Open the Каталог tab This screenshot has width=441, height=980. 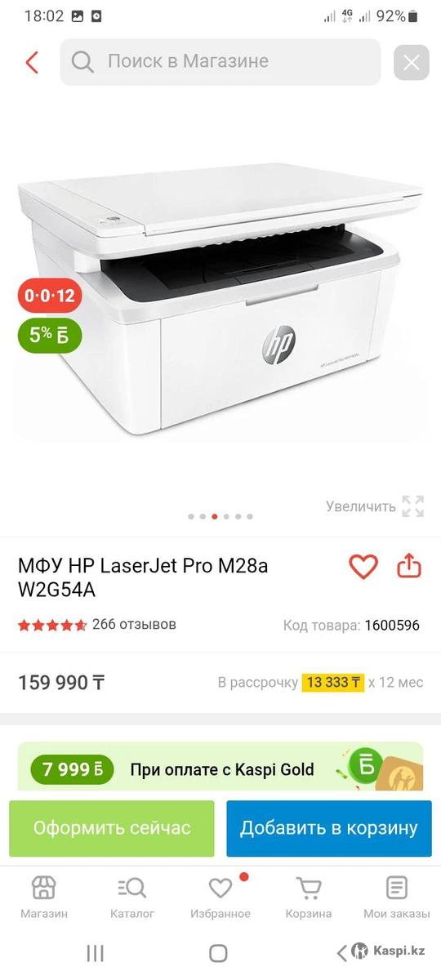coord(132,898)
